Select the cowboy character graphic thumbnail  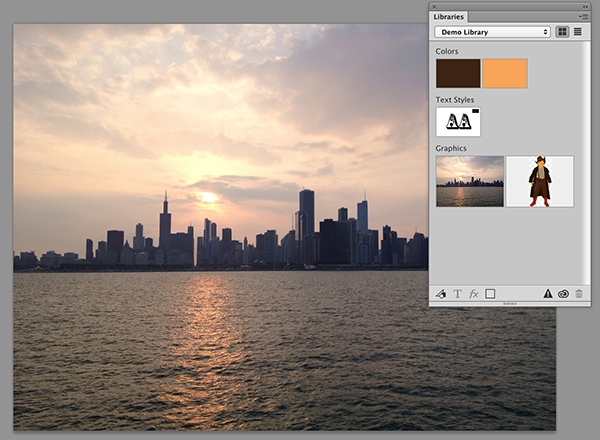(540, 181)
